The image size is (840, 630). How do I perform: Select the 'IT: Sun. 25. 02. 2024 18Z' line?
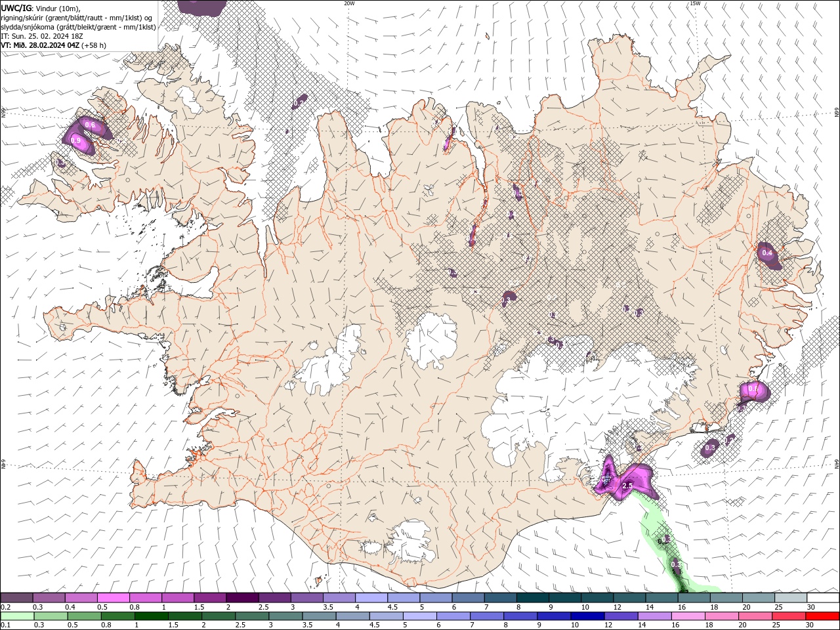pos(43,36)
